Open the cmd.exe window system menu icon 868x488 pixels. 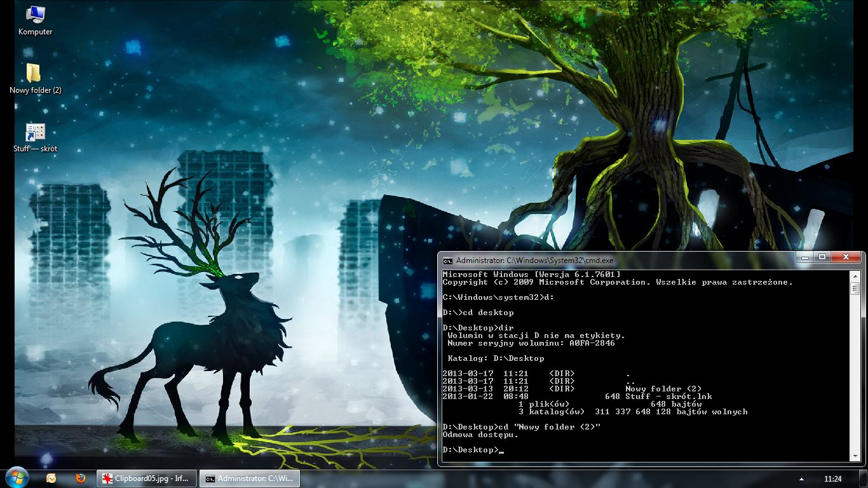point(448,260)
